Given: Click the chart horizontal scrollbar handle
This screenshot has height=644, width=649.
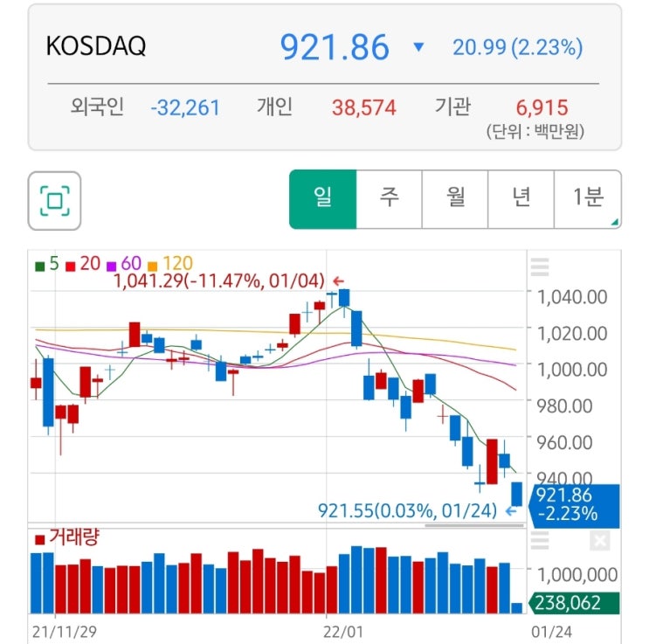Looking at the screenshot, I should coord(474,526).
